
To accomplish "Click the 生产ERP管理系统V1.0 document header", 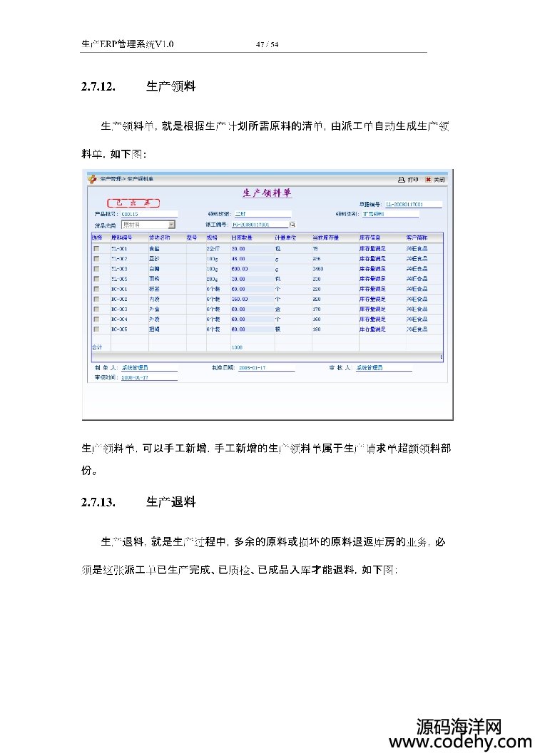I will pos(128,44).
